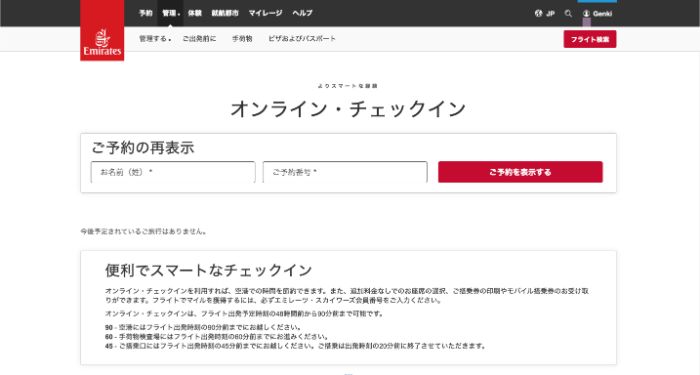Viewport: 700px width, 375px height.
Task: Expand the 管理する submenu dropdown
Action: tap(155, 39)
